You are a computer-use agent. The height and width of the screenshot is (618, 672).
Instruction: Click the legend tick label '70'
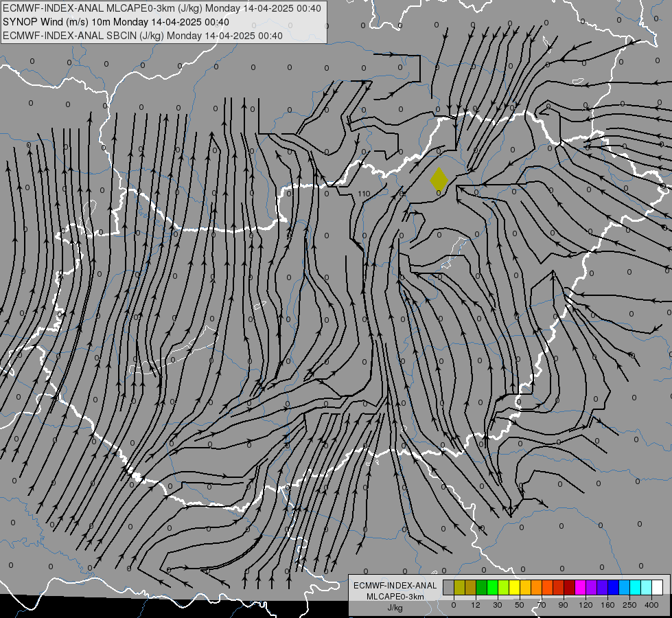[542, 605]
